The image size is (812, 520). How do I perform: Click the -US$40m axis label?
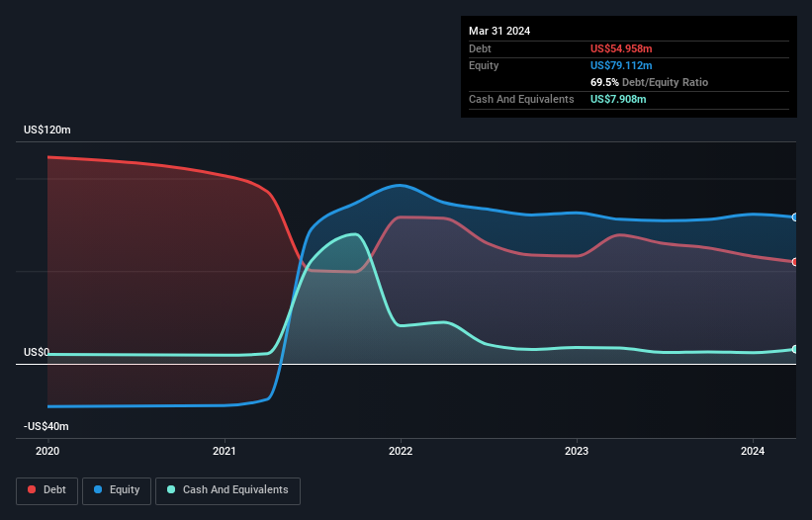click(46, 426)
